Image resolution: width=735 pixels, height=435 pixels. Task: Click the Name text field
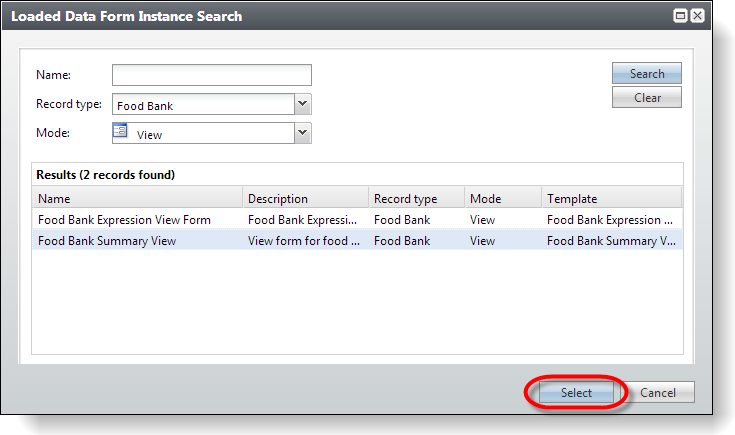point(212,75)
